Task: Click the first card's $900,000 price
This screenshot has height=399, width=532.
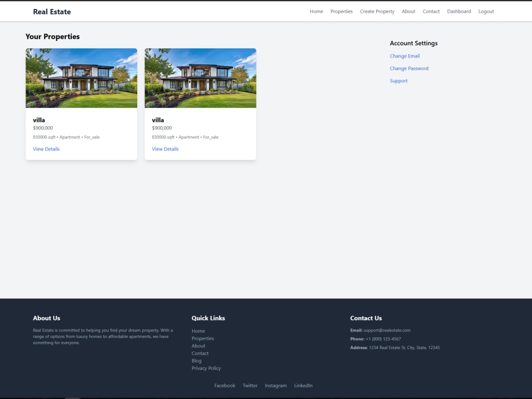Action: tap(43, 128)
